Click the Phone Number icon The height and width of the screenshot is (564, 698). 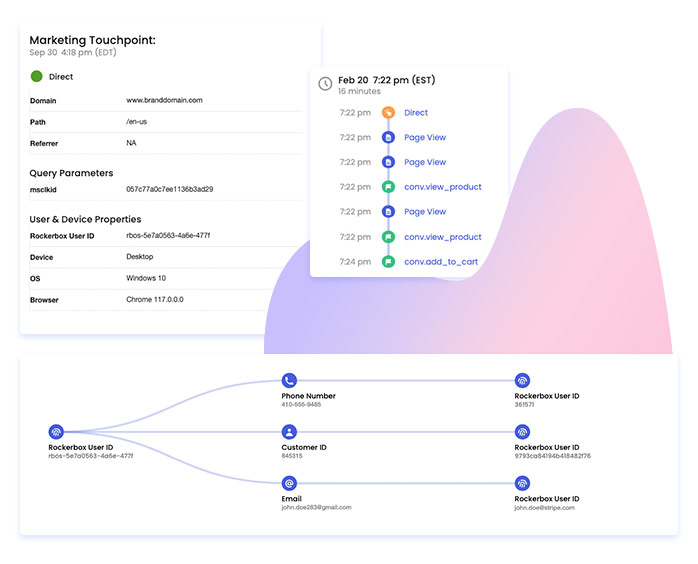pos(289,381)
